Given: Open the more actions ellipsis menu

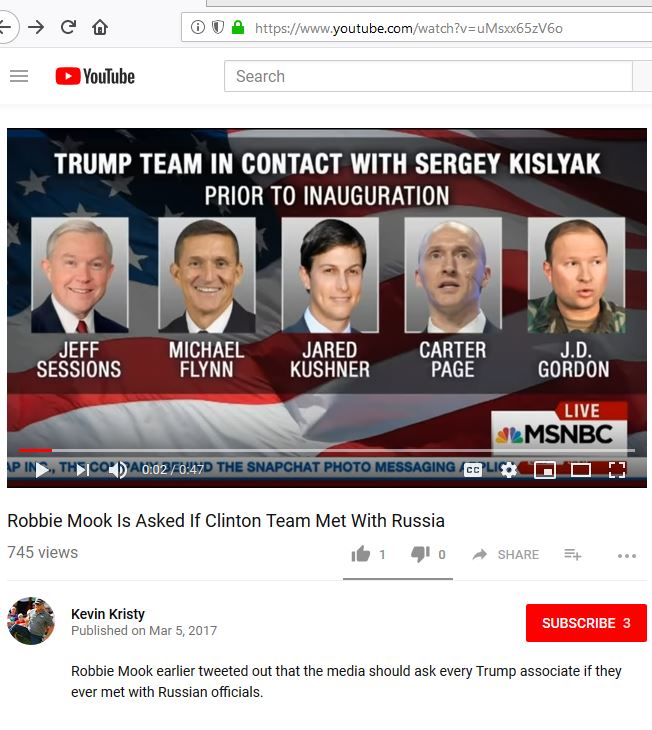Looking at the screenshot, I should (x=627, y=555).
